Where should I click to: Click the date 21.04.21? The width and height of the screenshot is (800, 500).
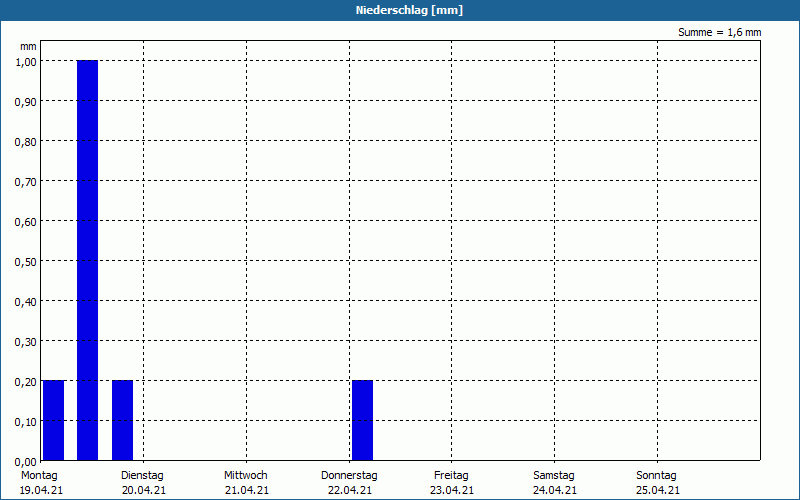click(247, 491)
